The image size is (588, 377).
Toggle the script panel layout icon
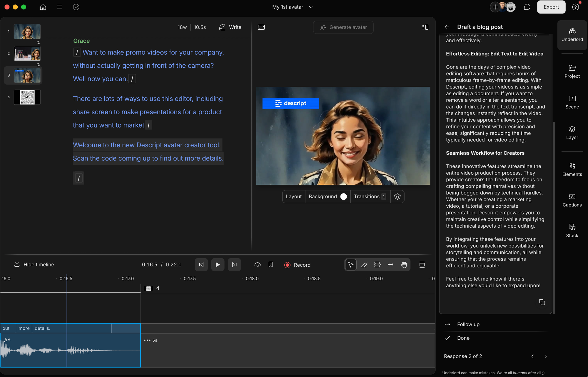pyautogui.click(x=425, y=27)
